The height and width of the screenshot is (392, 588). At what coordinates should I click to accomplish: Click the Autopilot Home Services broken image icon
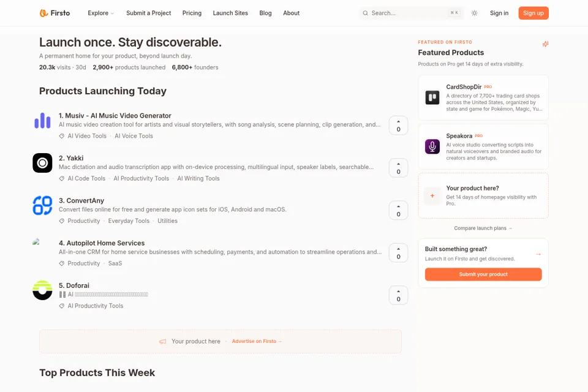tap(36, 242)
